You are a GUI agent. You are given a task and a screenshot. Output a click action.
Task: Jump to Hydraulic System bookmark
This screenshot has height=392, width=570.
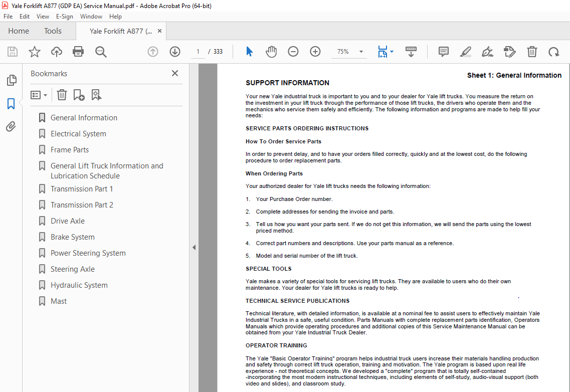(79, 285)
